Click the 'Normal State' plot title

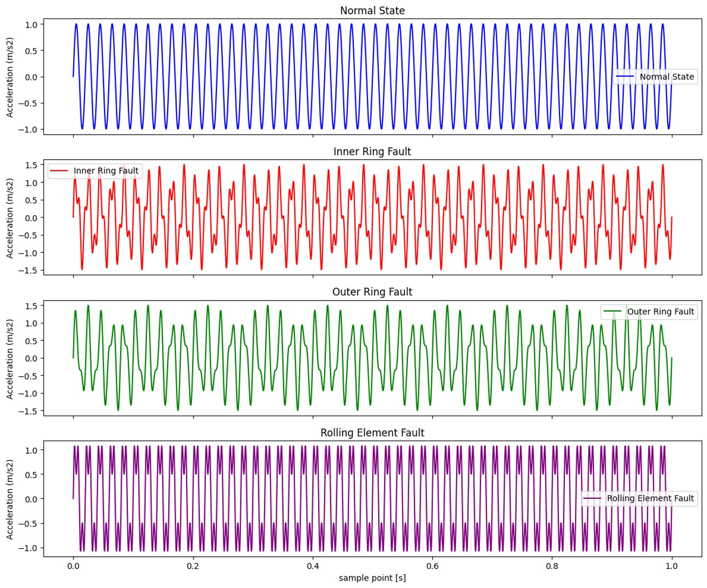(x=372, y=11)
